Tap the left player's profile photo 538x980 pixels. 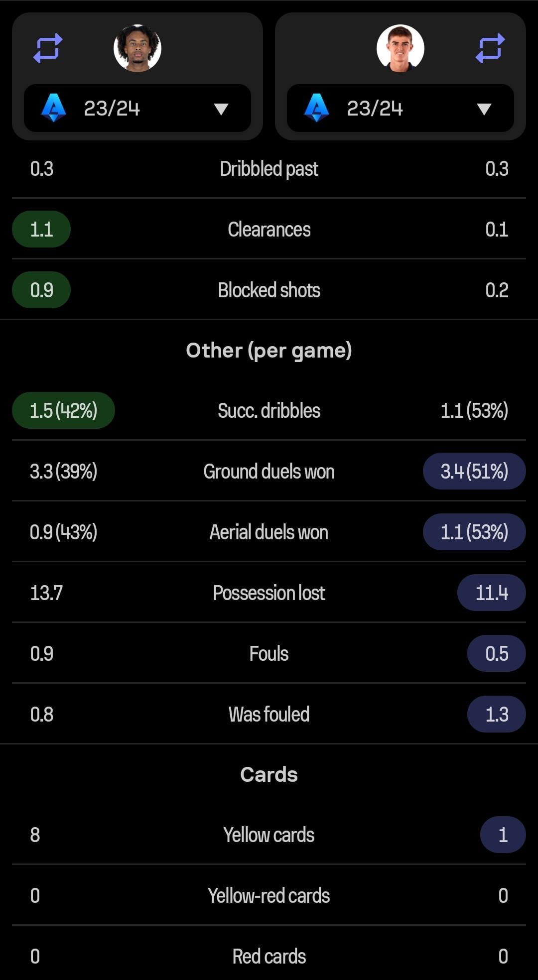point(137,48)
